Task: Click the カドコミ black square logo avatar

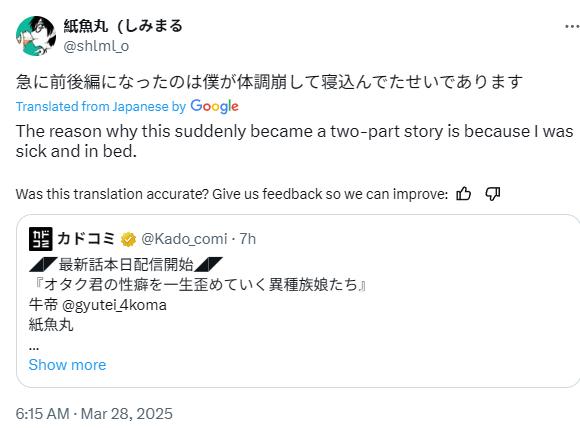Action: 40,239
